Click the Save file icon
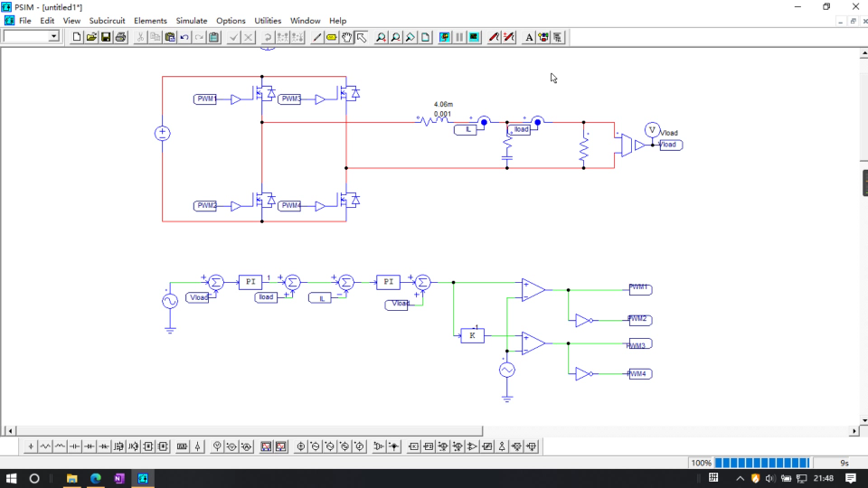 (x=106, y=37)
